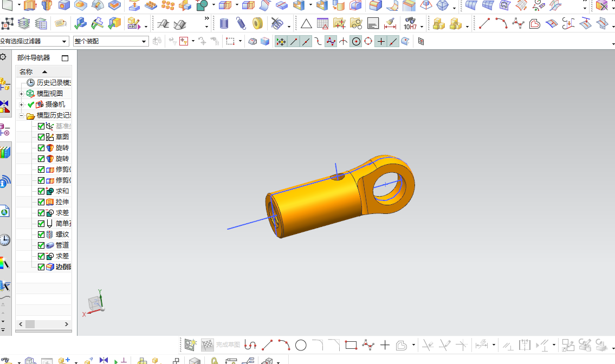Click the first padlock blocks icon
This screenshot has width=615, height=364.
[x=438, y=24]
